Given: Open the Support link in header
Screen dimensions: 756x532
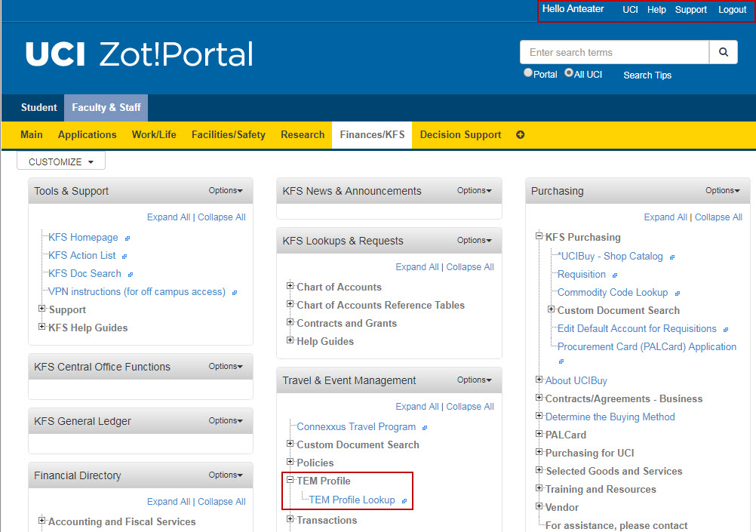Looking at the screenshot, I should pos(691,10).
